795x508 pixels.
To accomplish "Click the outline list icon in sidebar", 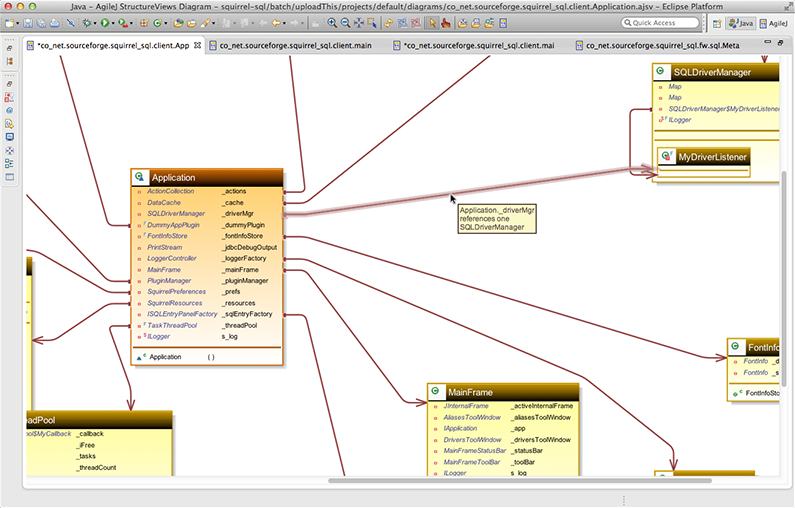I will (9, 163).
